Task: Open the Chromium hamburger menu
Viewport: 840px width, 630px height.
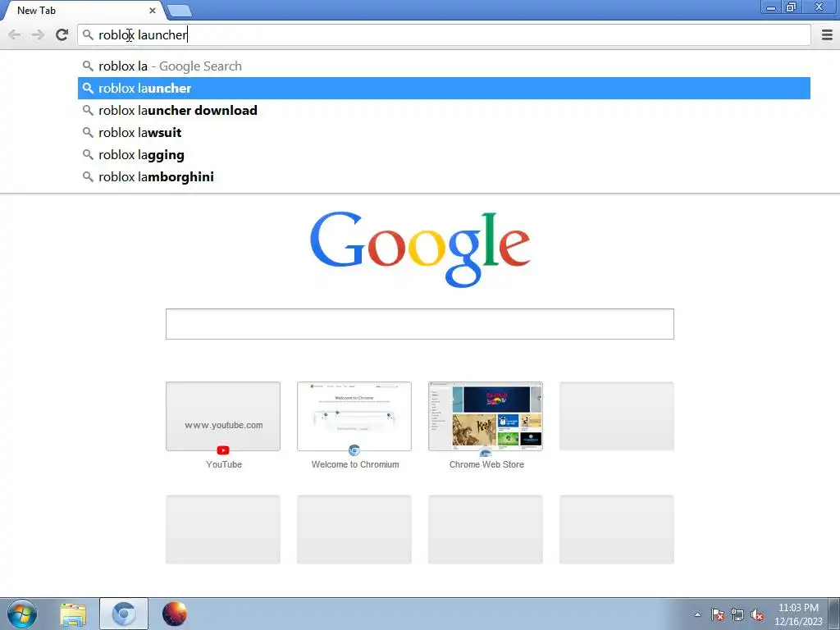Action: click(827, 34)
